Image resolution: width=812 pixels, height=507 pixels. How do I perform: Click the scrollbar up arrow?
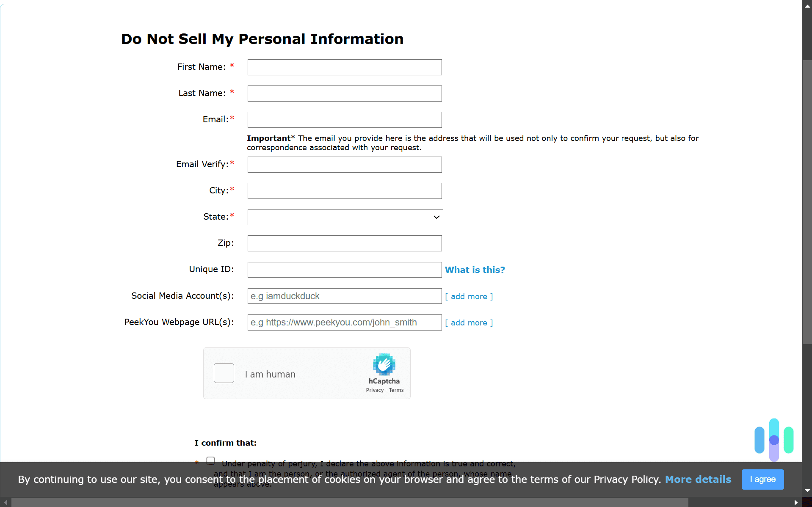coord(807,6)
